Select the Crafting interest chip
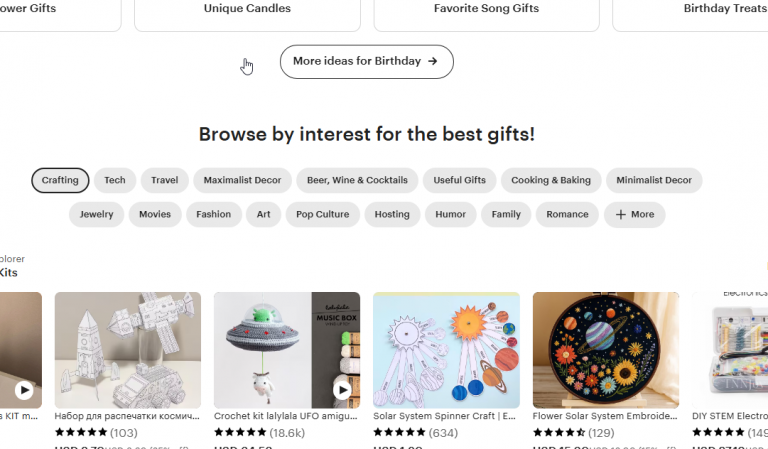The image size is (768, 449). (x=60, y=180)
